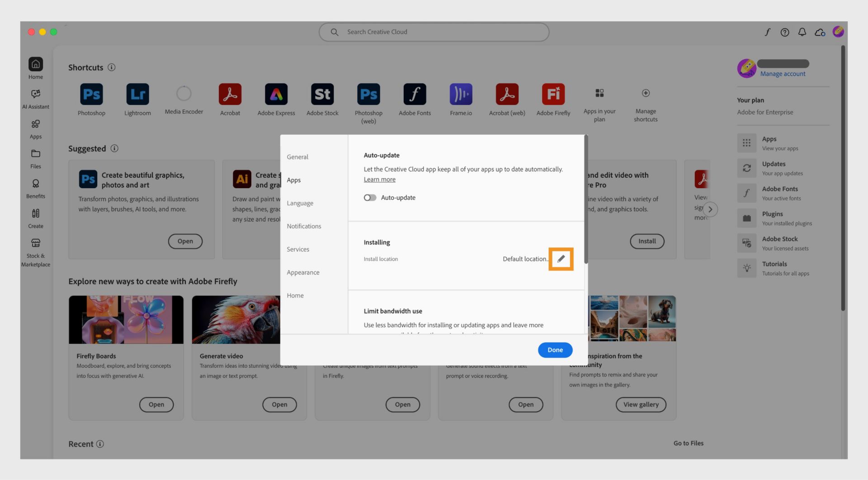The image size is (868, 480).
Task: Open the Photoshop shortcut icon
Action: click(91, 94)
